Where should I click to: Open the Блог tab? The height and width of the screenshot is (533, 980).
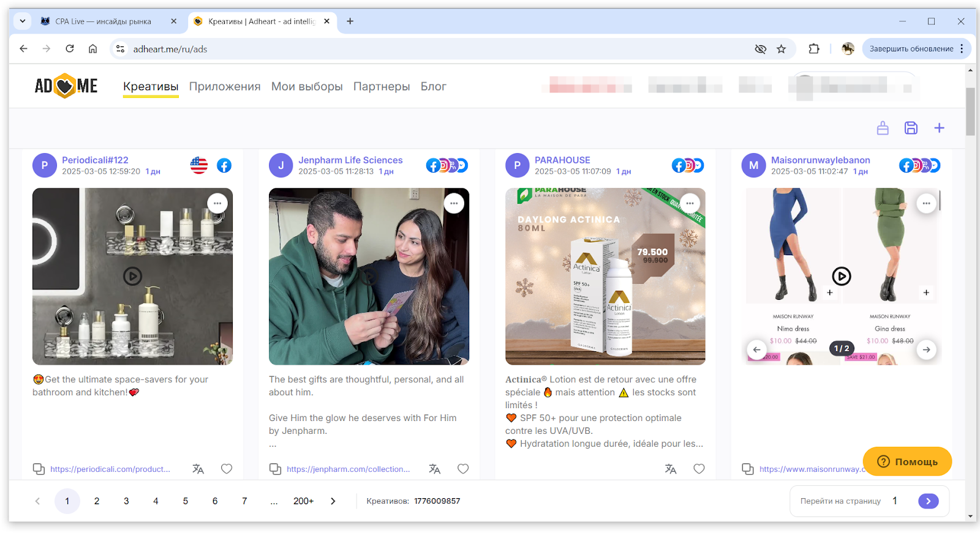point(434,86)
